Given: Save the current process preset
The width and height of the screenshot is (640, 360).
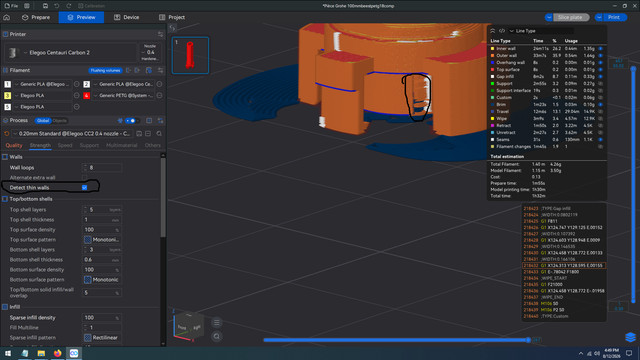Looking at the screenshot, I should click(x=139, y=133).
